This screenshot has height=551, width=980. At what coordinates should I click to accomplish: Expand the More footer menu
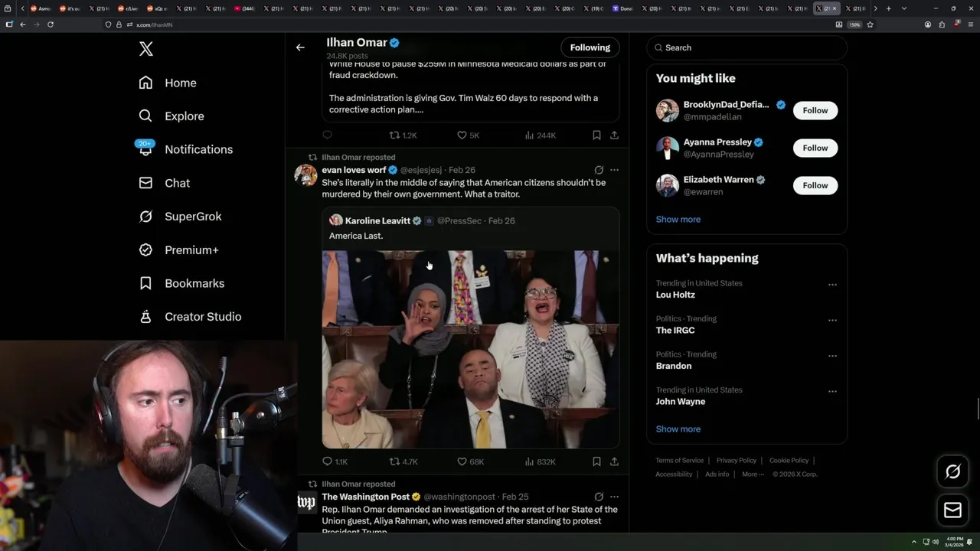[752, 474]
